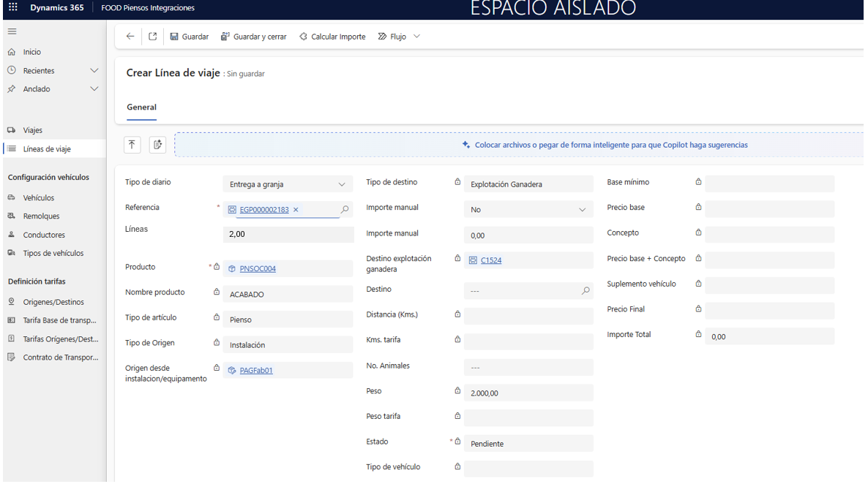This screenshot has height=484, width=868.
Task: Search the Referencia lookup with the magnifier
Action: 345,210
